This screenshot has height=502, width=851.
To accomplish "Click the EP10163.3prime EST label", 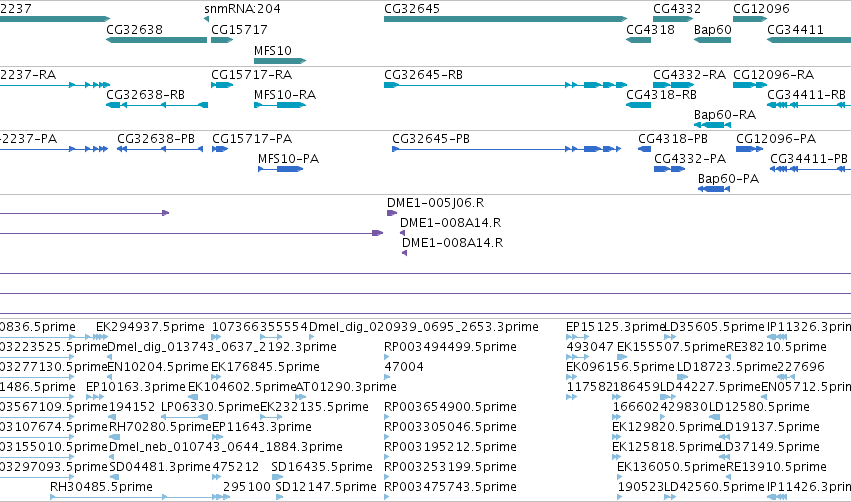I will coord(136,386).
